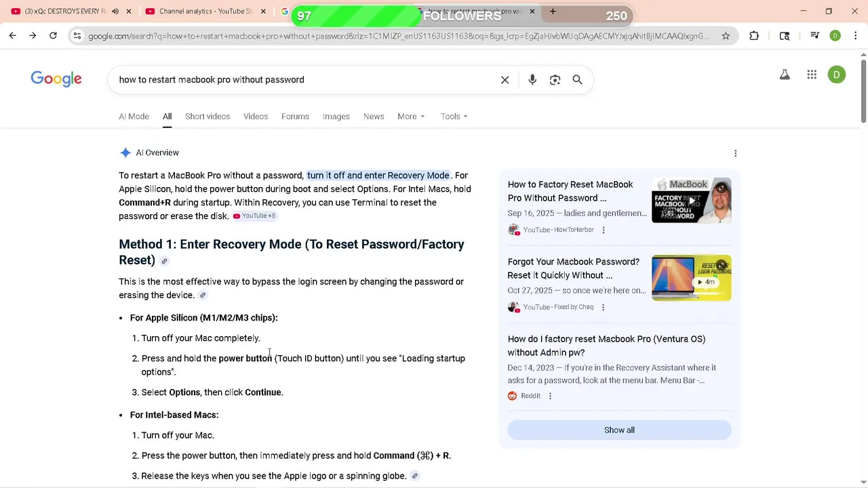Select the All results tab

click(167, 117)
